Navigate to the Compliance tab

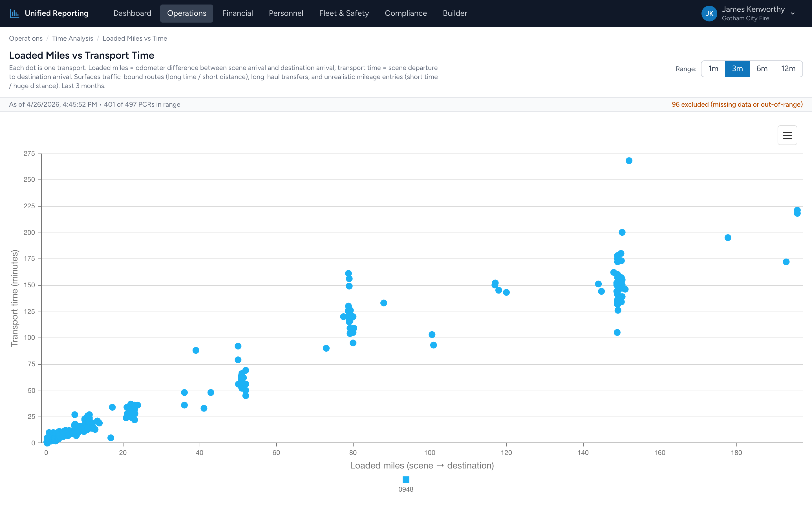pos(406,14)
